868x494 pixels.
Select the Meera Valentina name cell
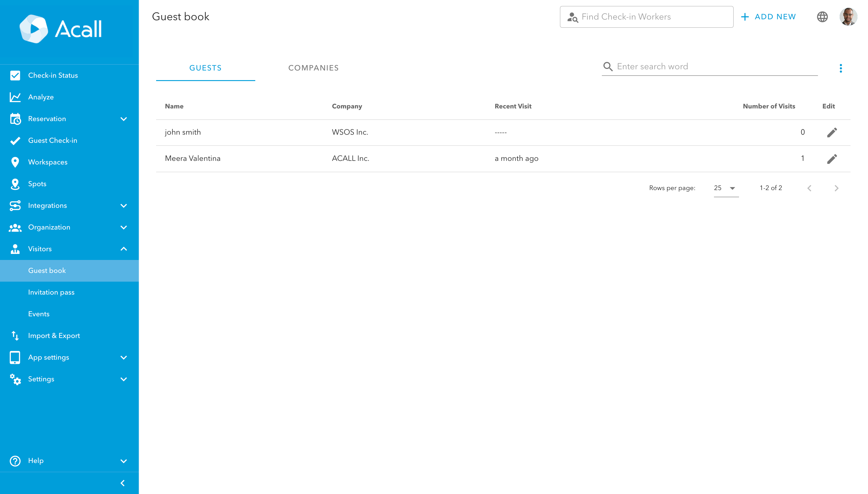click(193, 158)
